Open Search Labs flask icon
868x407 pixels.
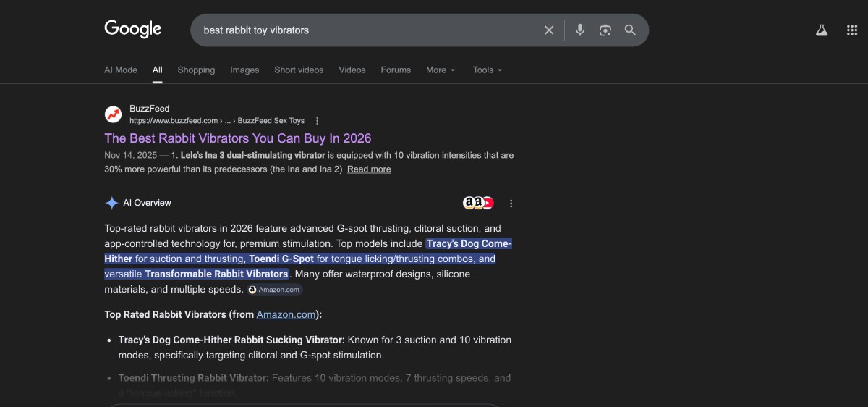click(x=821, y=30)
